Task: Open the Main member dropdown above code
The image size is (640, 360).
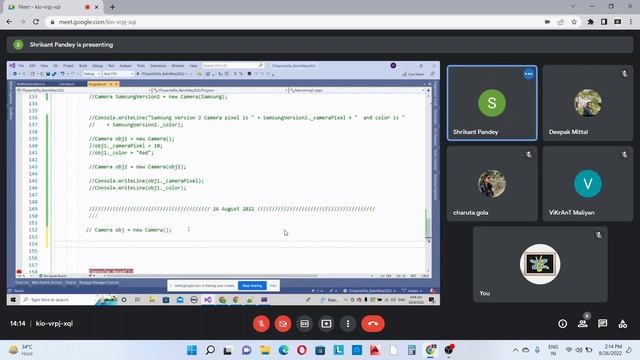Action: (358, 90)
